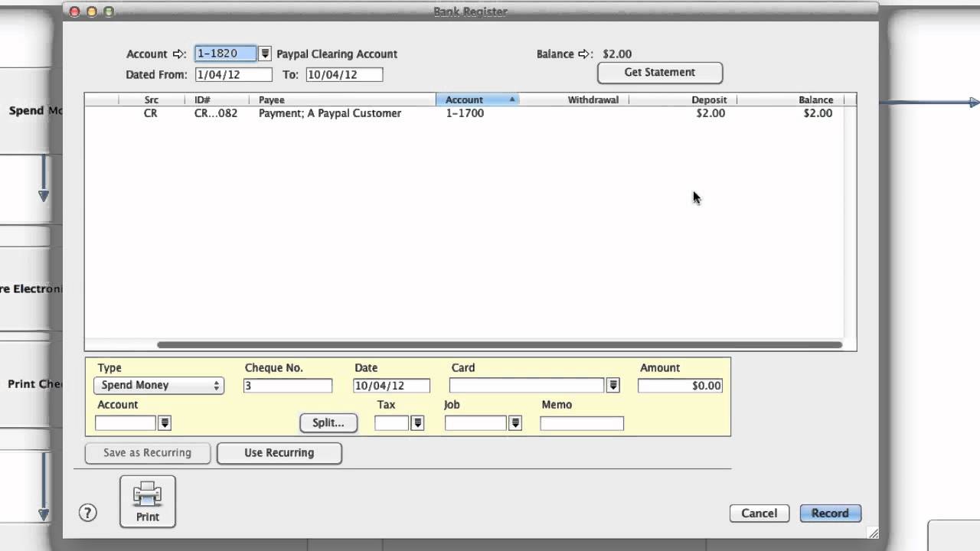The image size is (980, 551).
Task: Select the Payment; A Paypal Customer row
Action: click(x=464, y=113)
